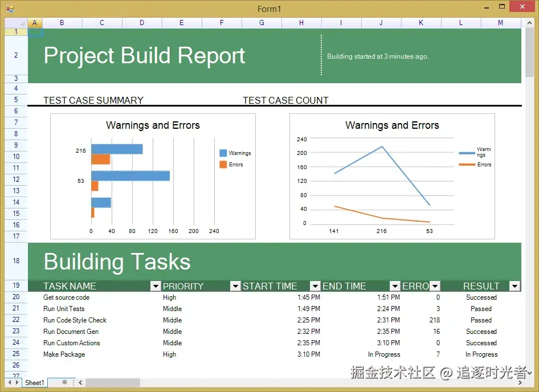Switch to the Sheet1 tab
Image resolution: width=539 pixels, height=392 pixels.
pos(34,382)
